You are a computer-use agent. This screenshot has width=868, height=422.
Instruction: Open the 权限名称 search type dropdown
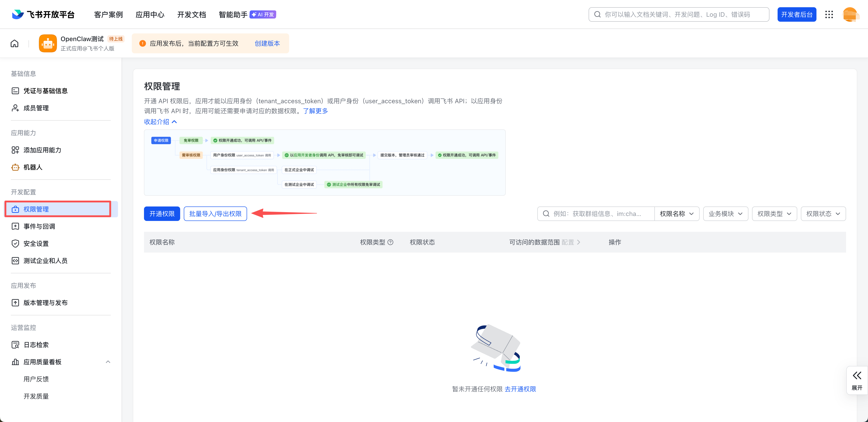[x=677, y=214]
